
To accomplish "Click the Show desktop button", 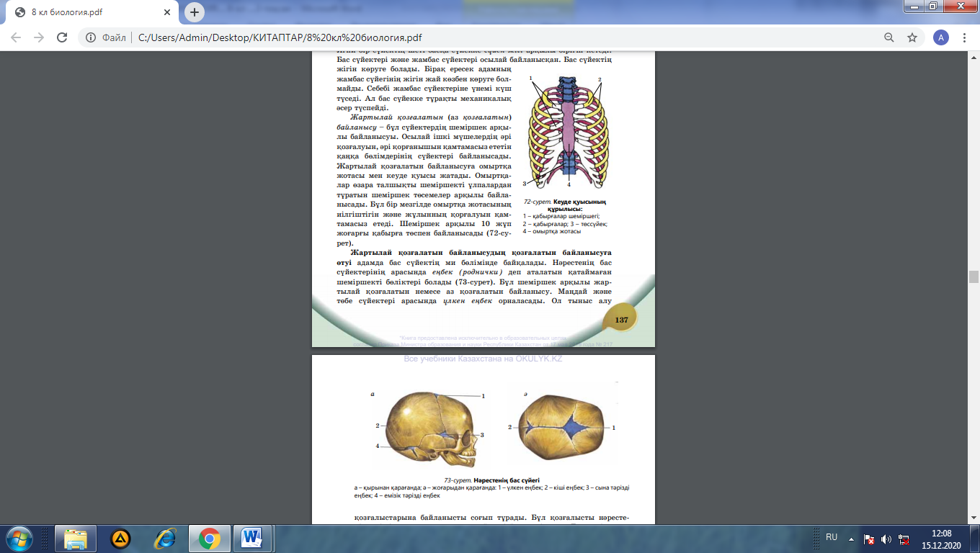I will [x=974, y=539].
